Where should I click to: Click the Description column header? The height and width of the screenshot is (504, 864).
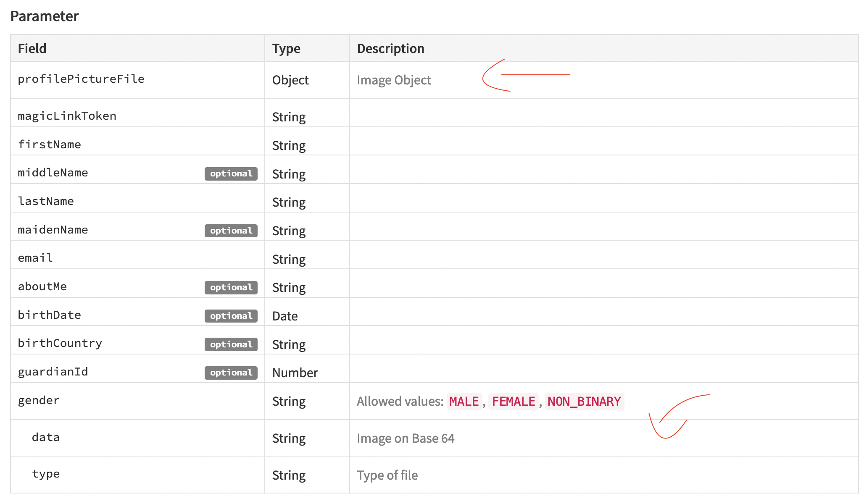(x=391, y=49)
